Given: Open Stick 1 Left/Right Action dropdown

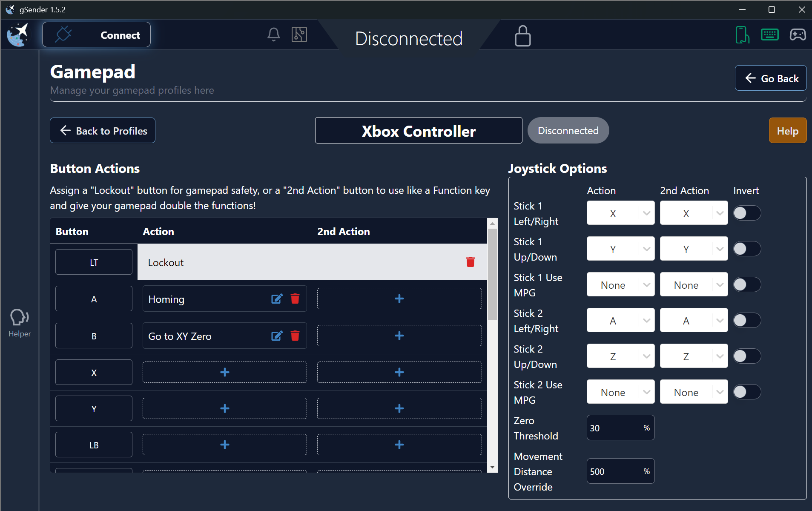Looking at the screenshot, I should (x=620, y=213).
